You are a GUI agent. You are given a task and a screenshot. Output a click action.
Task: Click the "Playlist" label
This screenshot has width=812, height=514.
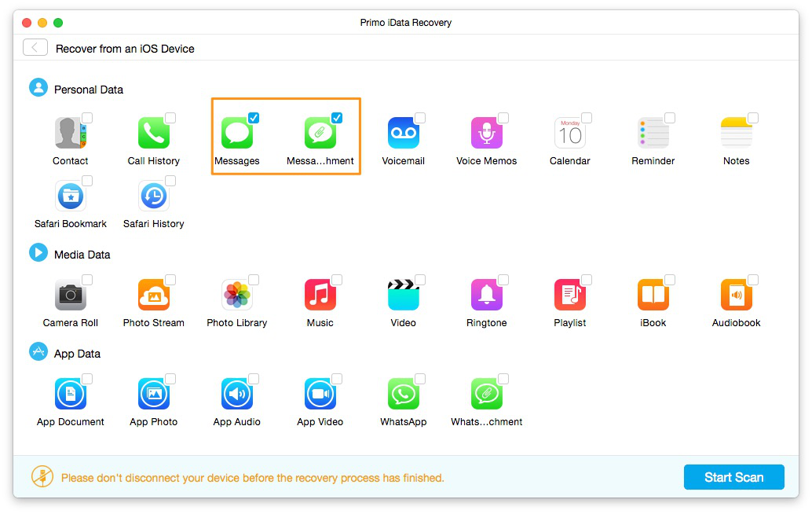click(569, 323)
